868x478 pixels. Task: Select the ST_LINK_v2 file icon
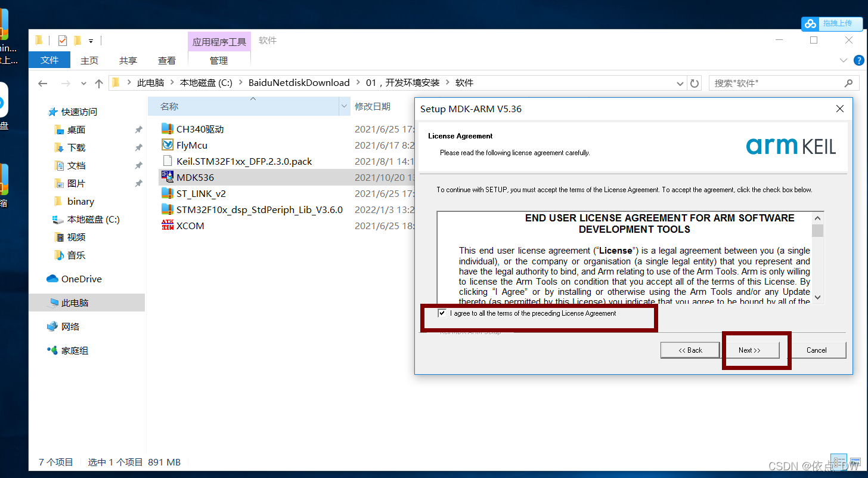[x=167, y=193]
